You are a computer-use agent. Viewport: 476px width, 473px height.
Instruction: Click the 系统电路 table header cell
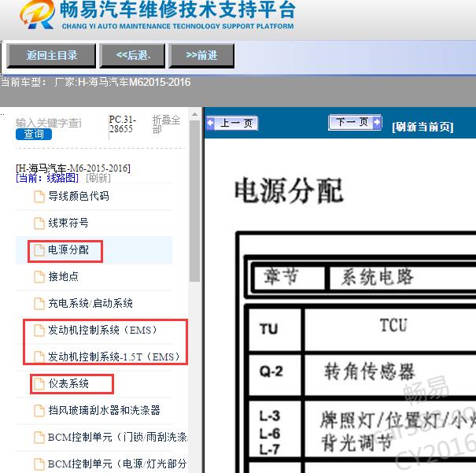click(x=377, y=277)
